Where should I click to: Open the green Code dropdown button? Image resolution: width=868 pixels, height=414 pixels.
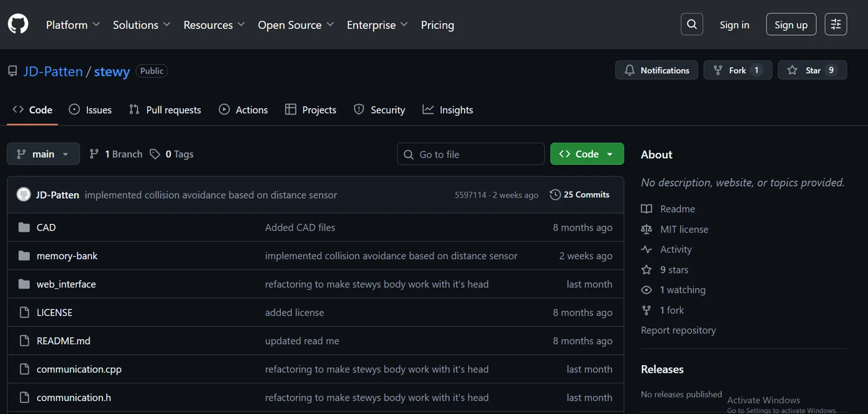[x=587, y=154]
